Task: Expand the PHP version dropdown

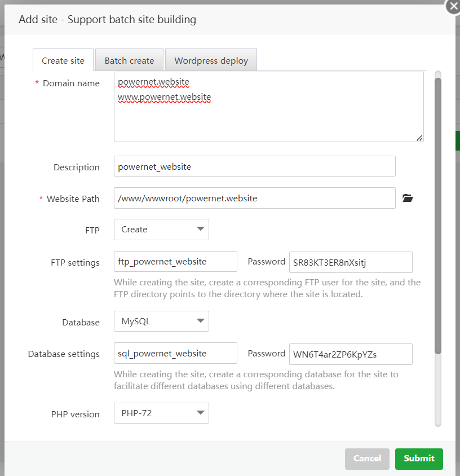Action: [161, 413]
